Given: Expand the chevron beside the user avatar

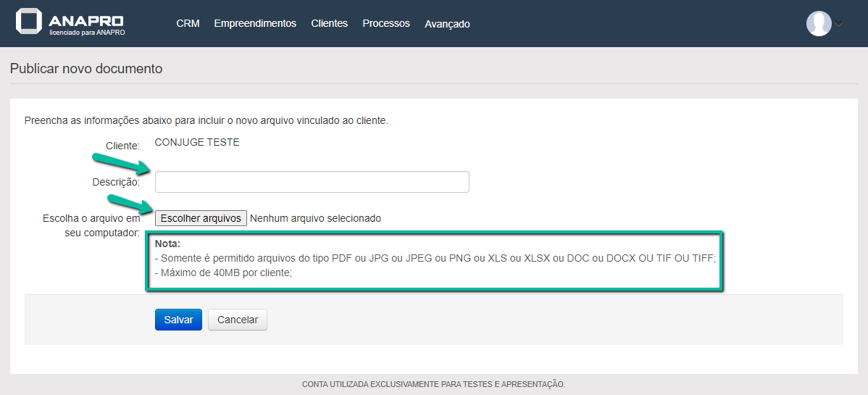Looking at the screenshot, I should (839, 23).
